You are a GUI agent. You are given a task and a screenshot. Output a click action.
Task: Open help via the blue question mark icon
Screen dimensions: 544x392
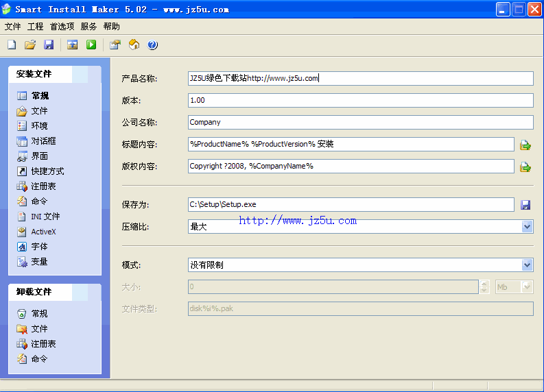152,45
